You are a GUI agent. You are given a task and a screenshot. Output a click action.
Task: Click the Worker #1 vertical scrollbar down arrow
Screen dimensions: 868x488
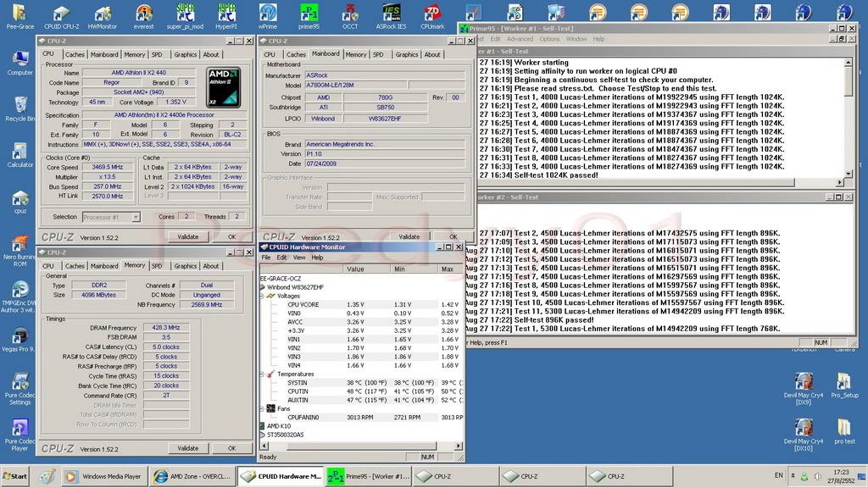click(848, 174)
